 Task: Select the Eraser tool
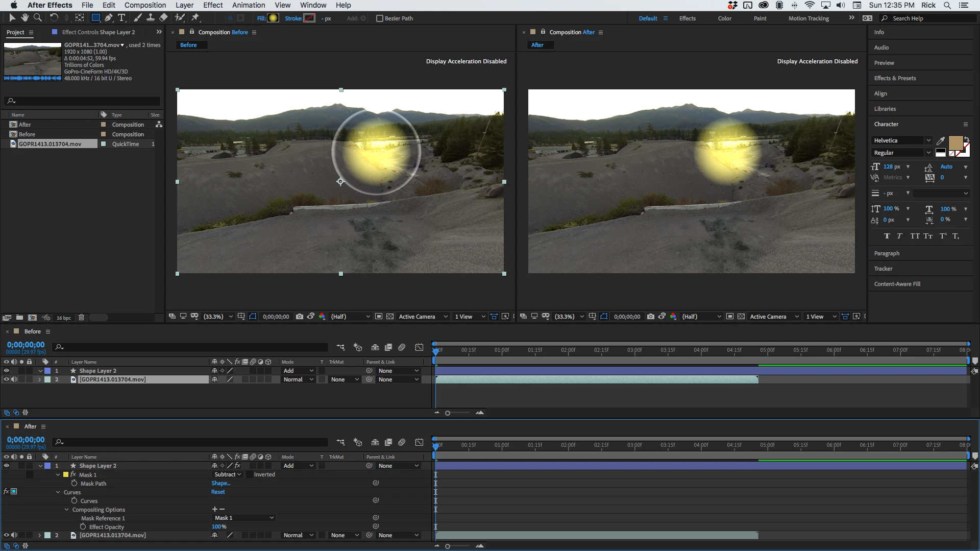coord(163,18)
